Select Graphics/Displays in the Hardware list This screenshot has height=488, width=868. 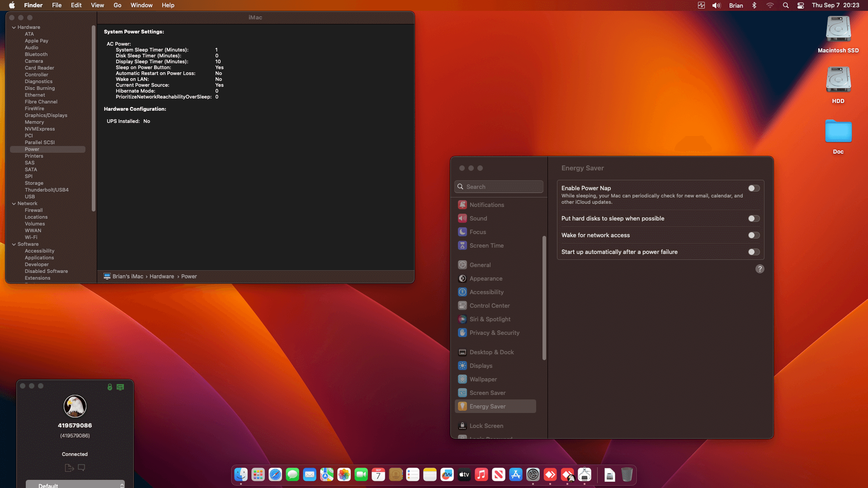[46, 115]
